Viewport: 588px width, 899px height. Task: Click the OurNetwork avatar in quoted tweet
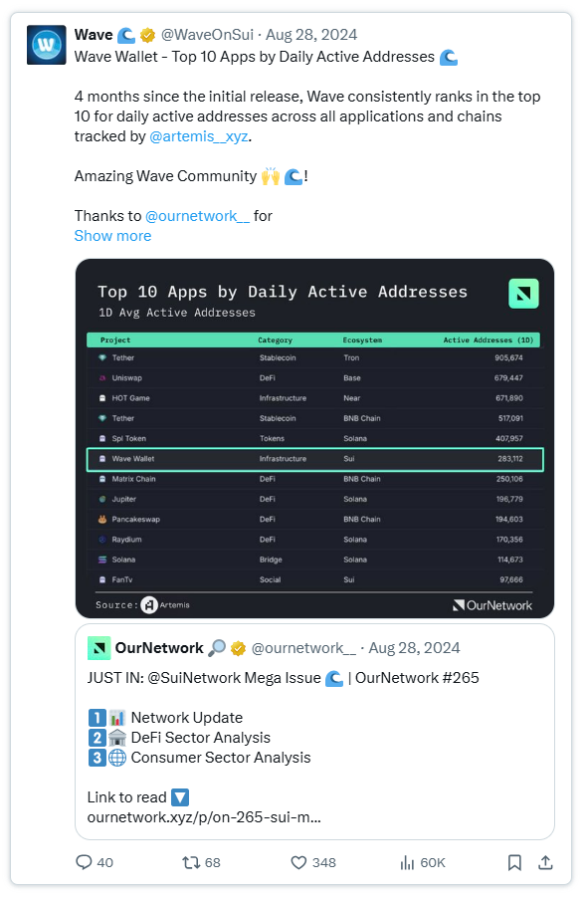click(x=98, y=648)
